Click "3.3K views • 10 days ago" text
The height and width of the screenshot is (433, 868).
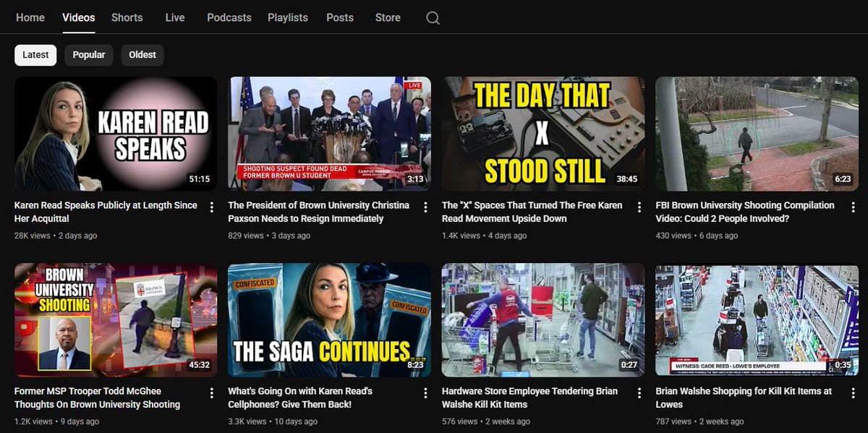point(273,421)
